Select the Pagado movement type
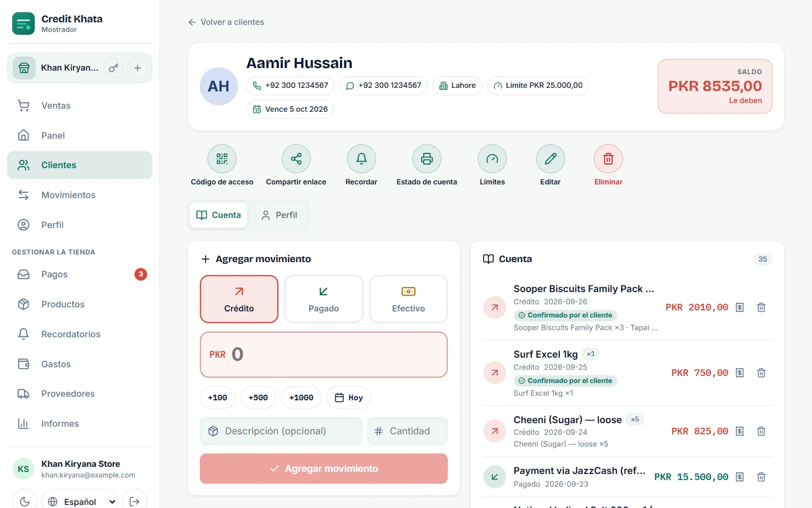 (324, 299)
